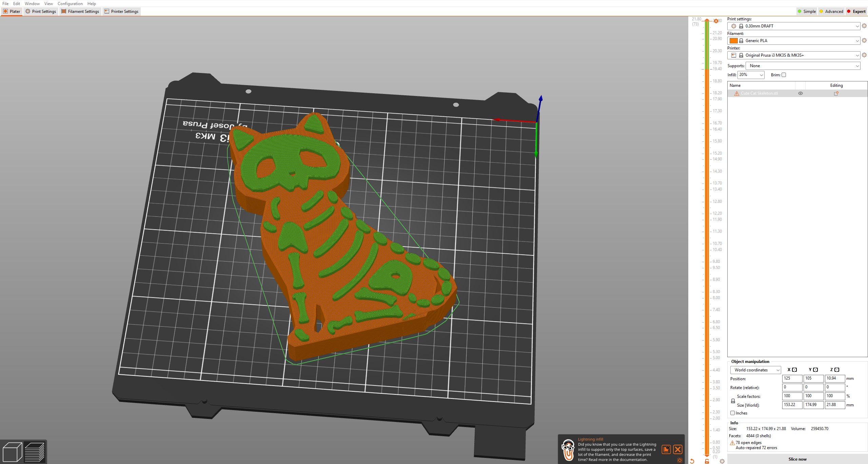The height and width of the screenshot is (464, 868).
Task: Enable the Brim checkbox
Action: click(784, 75)
